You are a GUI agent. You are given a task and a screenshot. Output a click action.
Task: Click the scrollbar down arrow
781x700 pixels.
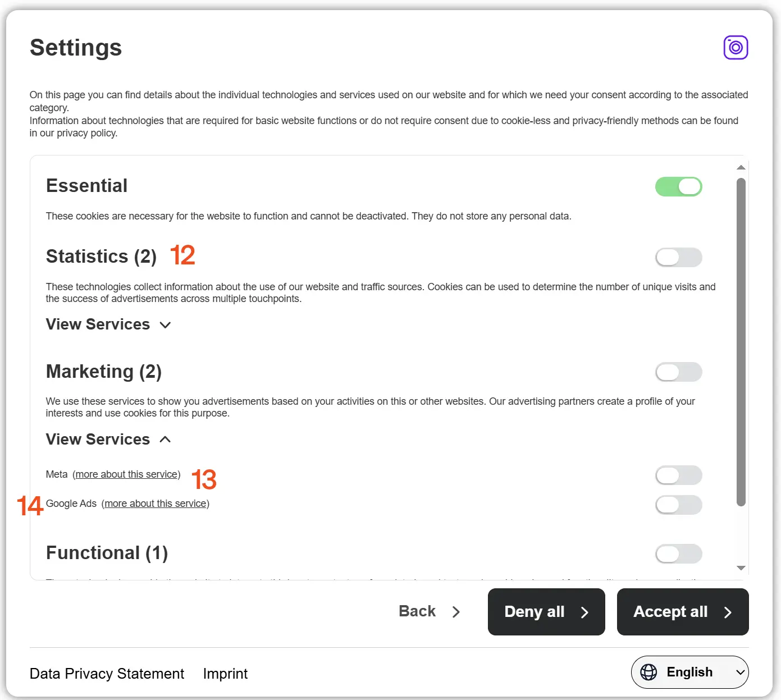tap(741, 568)
